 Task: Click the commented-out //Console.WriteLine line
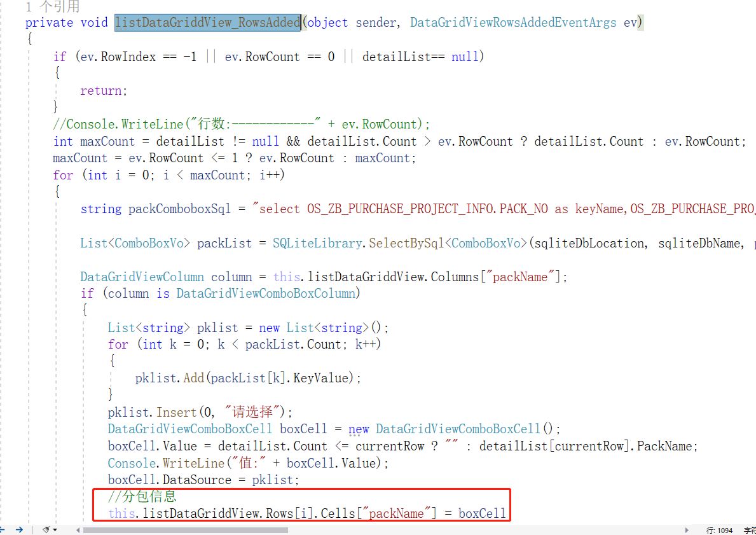(242, 124)
